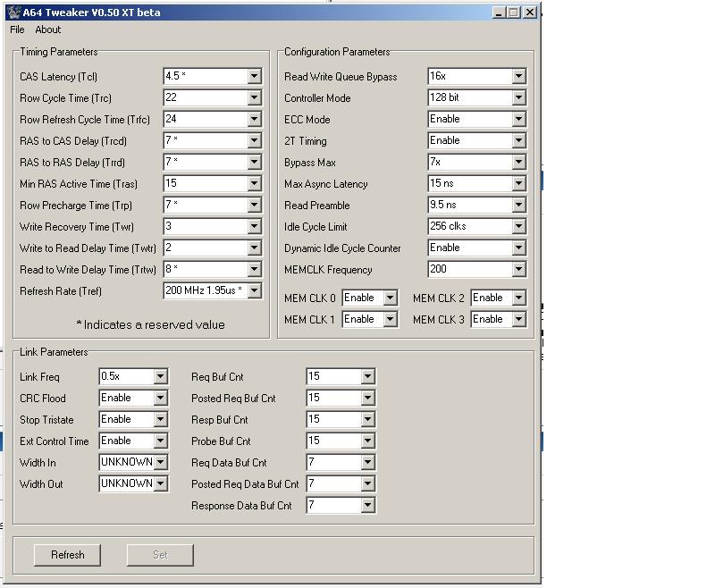The height and width of the screenshot is (588, 715).
Task: Expand the Width In dropdown
Action: tap(161, 462)
